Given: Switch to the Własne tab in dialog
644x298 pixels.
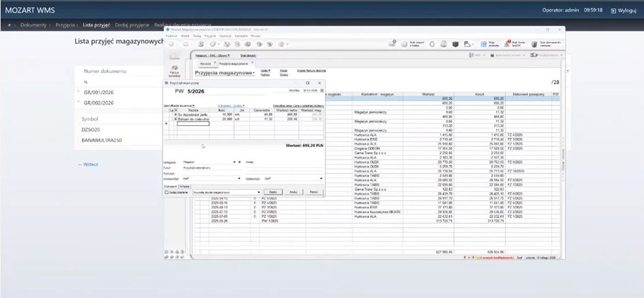Looking at the screenshot, I should [185, 185].
